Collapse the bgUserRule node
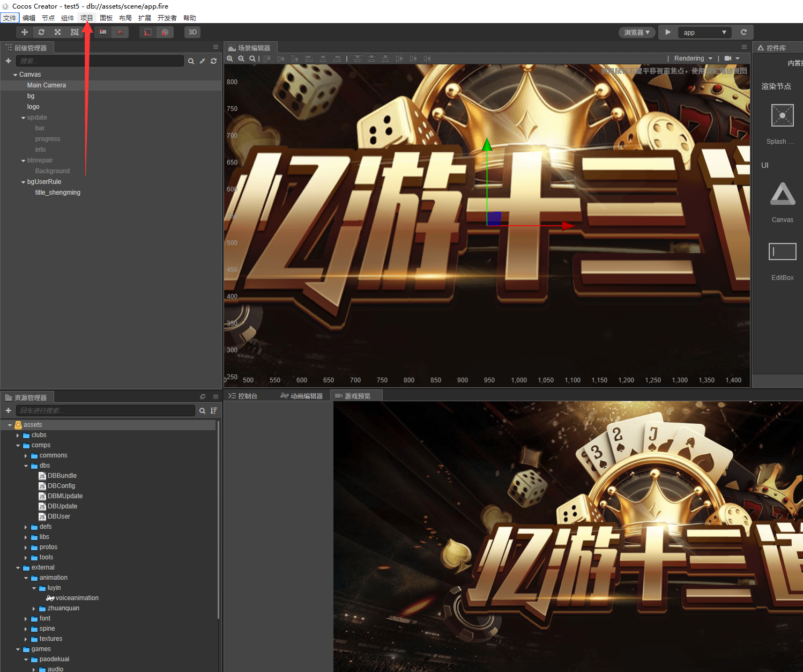803x672 pixels. pos(23,182)
